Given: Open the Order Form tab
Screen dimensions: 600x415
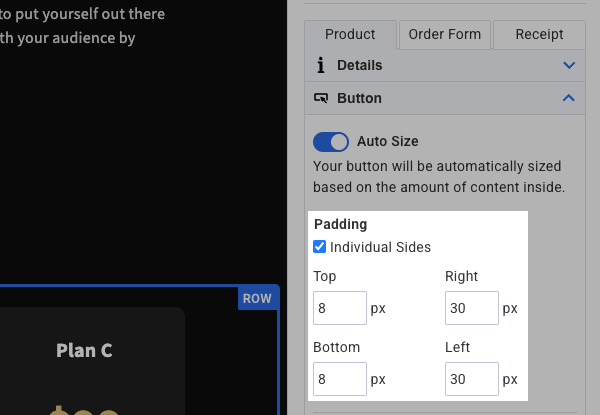Looking at the screenshot, I should tap(445, 34).
